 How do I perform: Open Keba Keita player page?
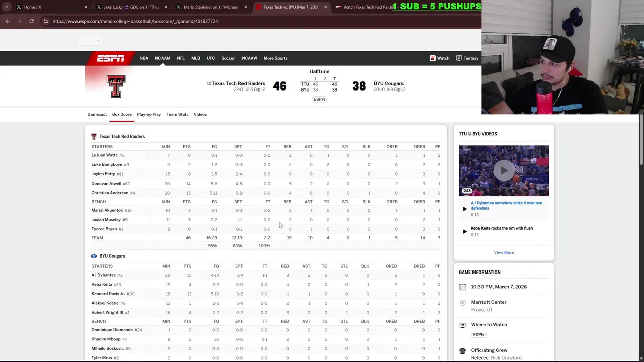click(x=102, y=285)
